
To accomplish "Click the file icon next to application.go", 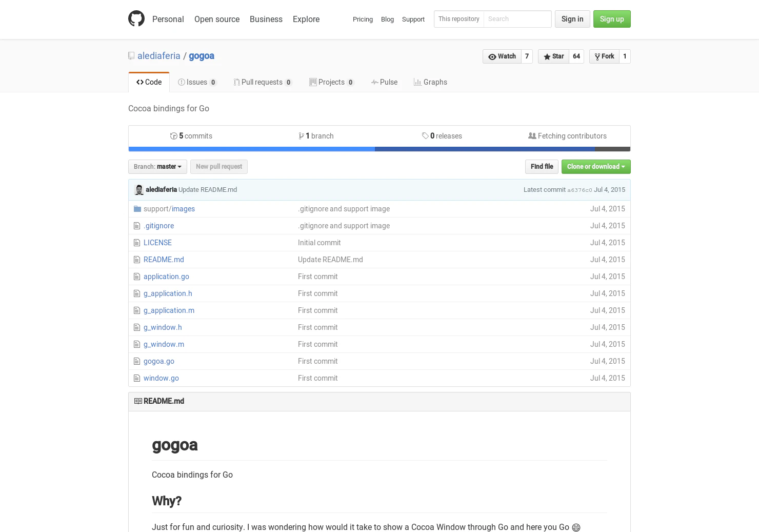I will click(x=137, y=277).
